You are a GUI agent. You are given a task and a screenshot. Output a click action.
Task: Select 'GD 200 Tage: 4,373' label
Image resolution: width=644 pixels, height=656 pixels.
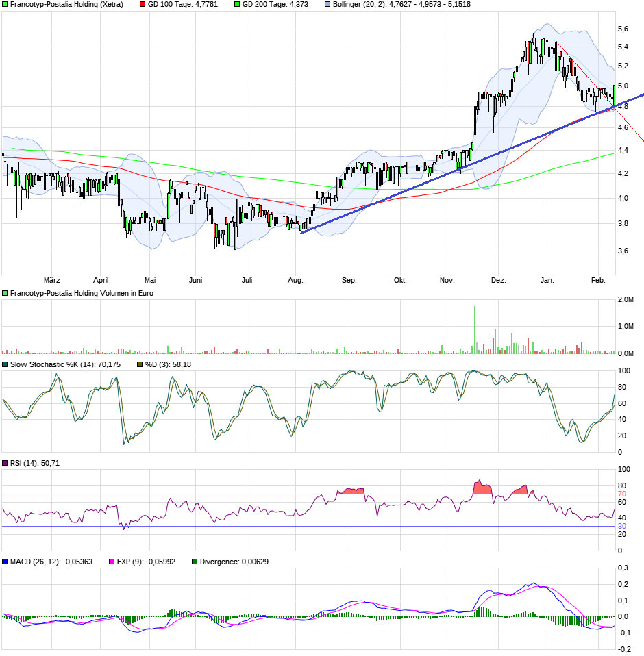tap(275, 5)
